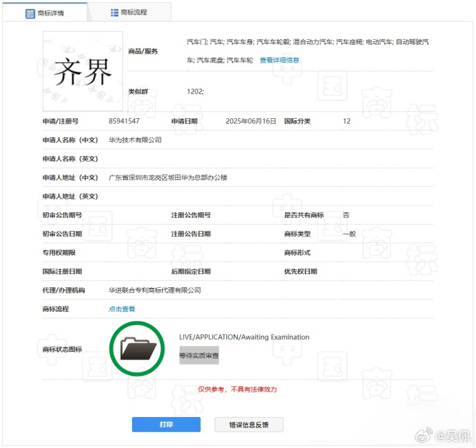This screenshot has width=476, height=448.
Task: Select the 注册公告期号 label
Action: [x=191, y=215]
